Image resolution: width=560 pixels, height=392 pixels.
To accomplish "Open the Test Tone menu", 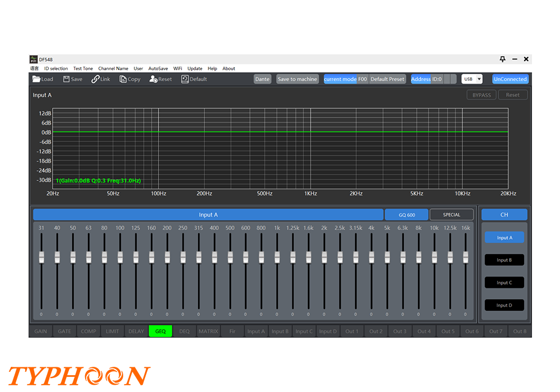I will pyautogui.click(x=83, y=68).
